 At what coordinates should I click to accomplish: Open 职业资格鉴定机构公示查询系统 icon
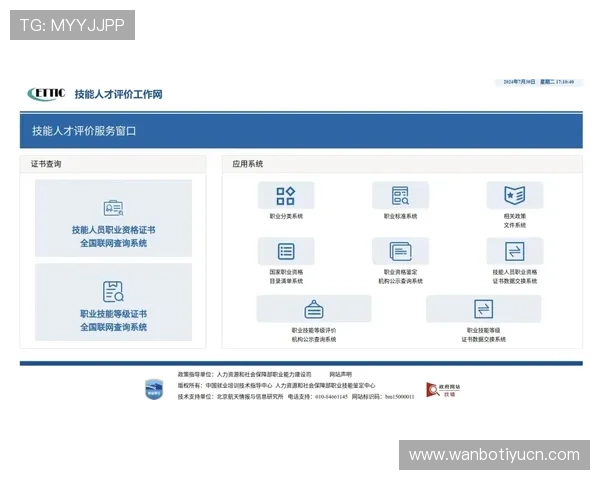click(400, 251)
